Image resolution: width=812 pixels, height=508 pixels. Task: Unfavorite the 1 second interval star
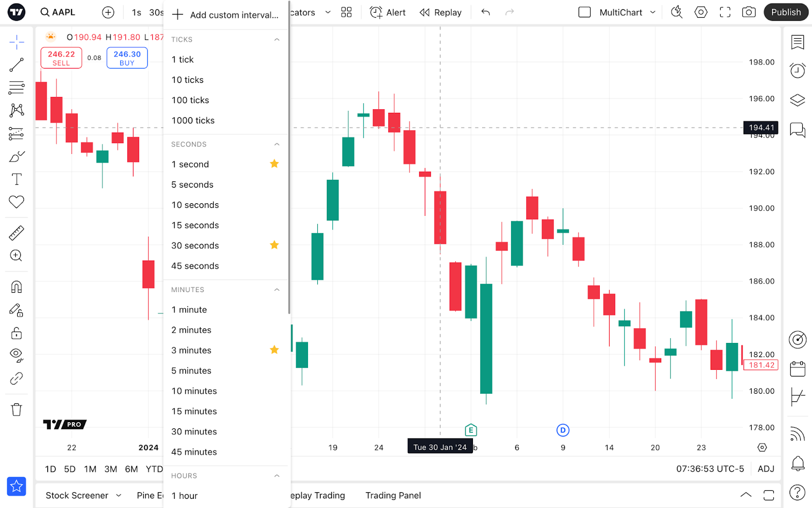tap(274, 164)
